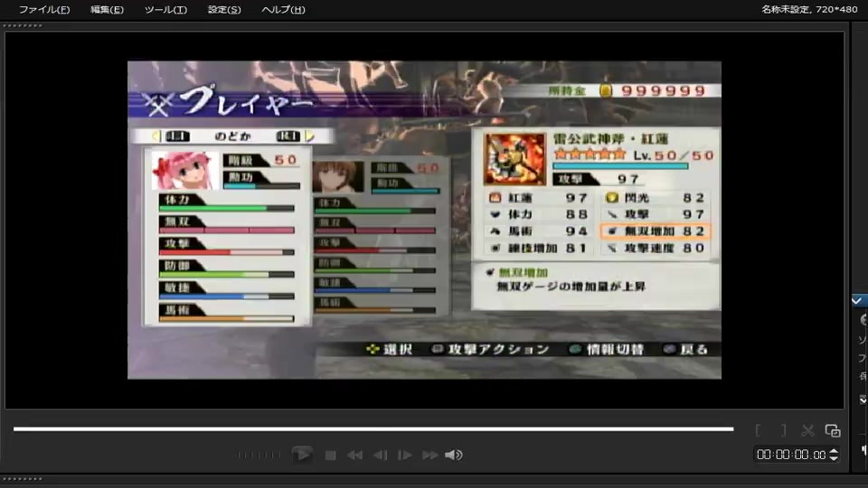Screen dimensions: 868x488
Task: Click the speaker volume icon
Action: coord(453,455)
